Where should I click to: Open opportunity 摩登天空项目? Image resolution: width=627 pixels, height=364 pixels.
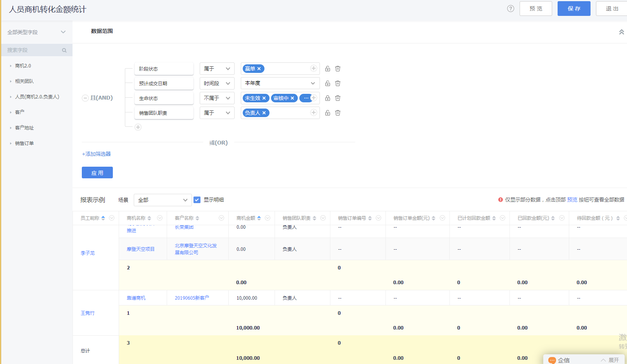[141, 249]
